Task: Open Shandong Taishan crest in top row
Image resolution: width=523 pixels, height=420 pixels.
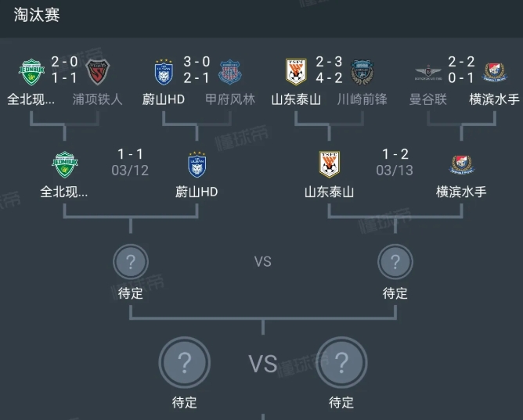Action: coord(296,72)
